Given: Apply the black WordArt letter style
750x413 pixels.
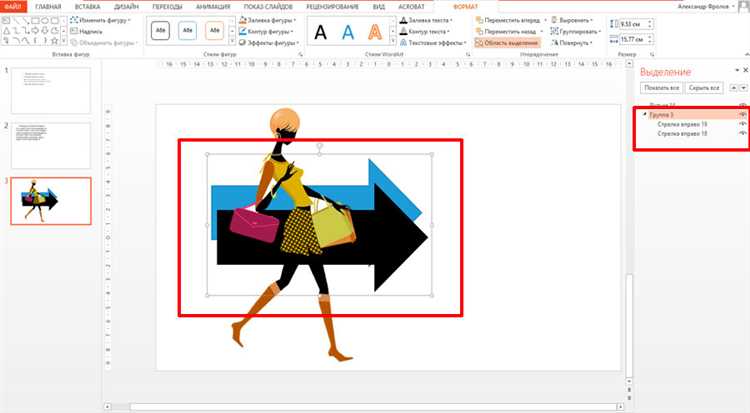Looking at the screenshot, I should coord(320,32).
